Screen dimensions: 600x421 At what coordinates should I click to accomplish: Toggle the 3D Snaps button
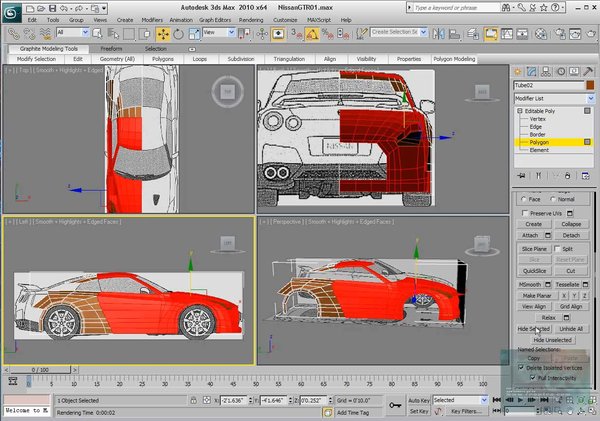297,34
